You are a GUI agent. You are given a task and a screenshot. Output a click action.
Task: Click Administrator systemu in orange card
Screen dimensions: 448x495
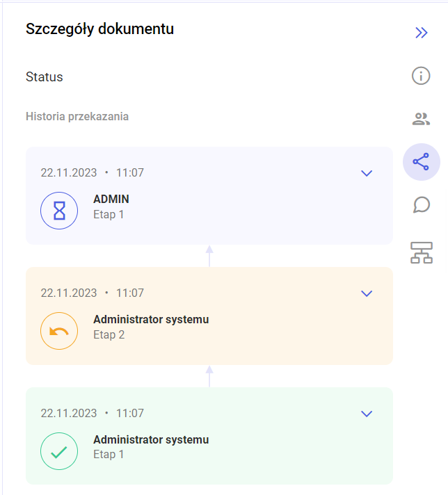151,320
